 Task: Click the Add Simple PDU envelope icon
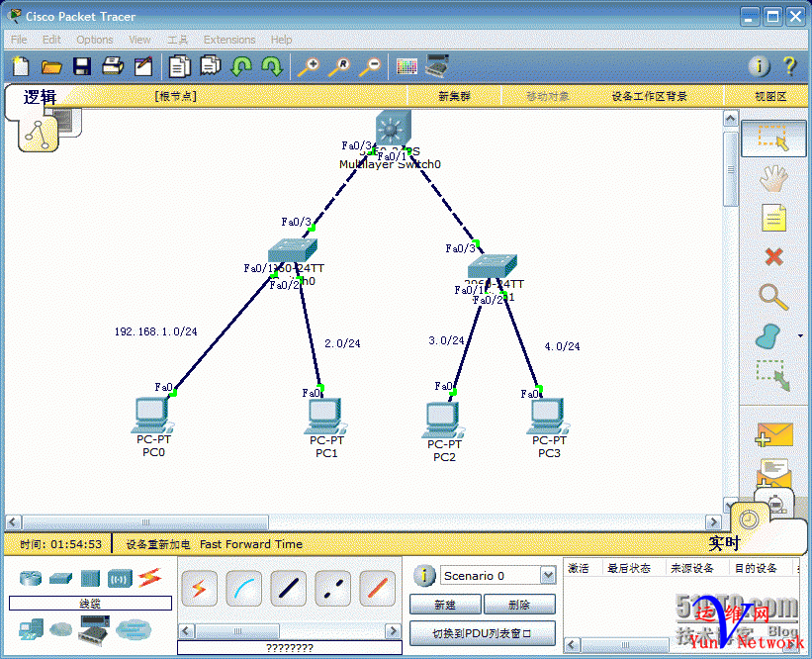point(773,434)
